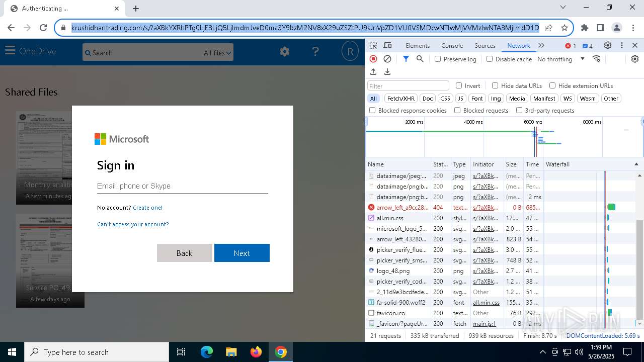
Task: Open initiator link all.min.css
Action: point(486,303)
